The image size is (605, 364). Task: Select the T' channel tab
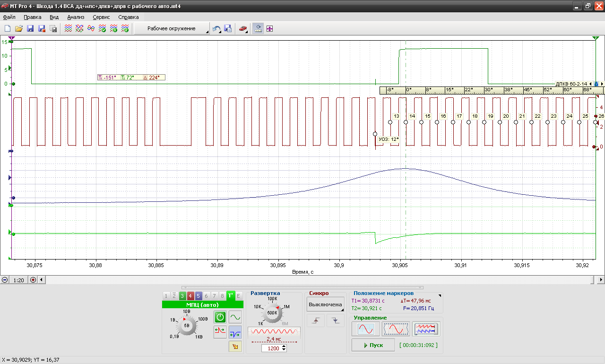coord(231,296)
